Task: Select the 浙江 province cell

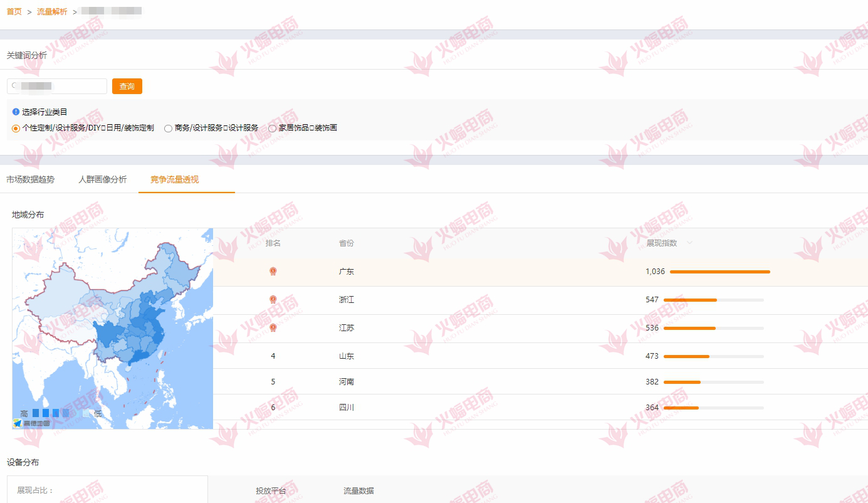Action: (x=347, y=300)
